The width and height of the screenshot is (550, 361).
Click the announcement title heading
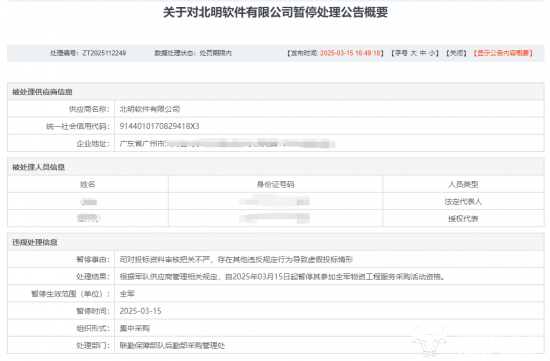[x=275, y=12]
